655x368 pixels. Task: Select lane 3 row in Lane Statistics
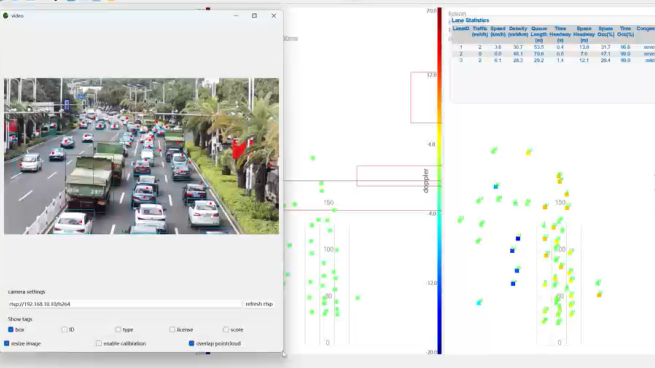point(553,61)
